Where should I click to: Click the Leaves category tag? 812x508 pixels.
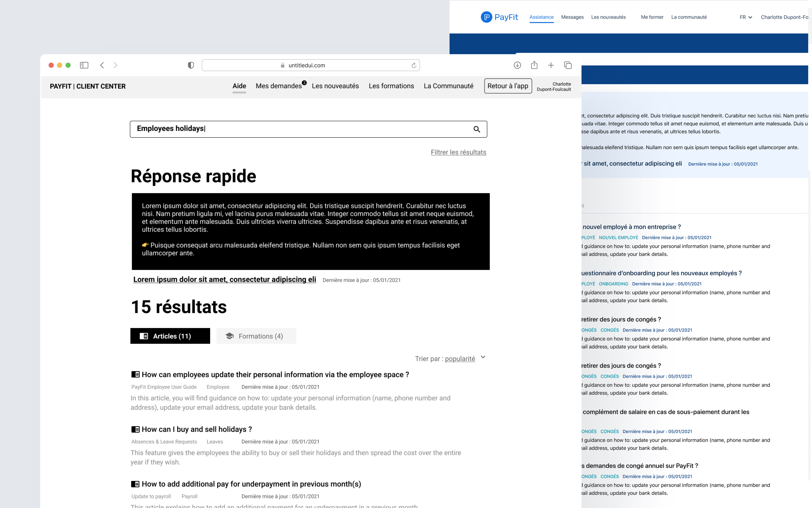point(215,442)
